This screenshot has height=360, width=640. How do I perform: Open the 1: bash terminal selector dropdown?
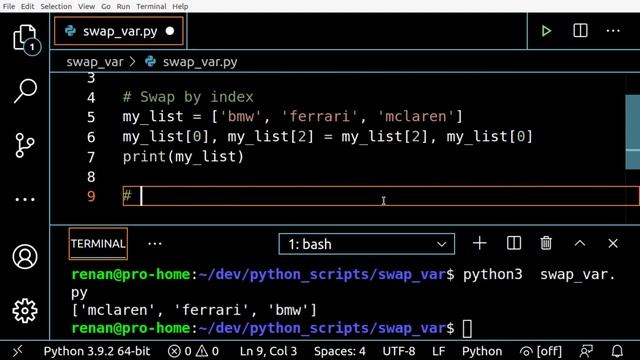coord(367,244)
